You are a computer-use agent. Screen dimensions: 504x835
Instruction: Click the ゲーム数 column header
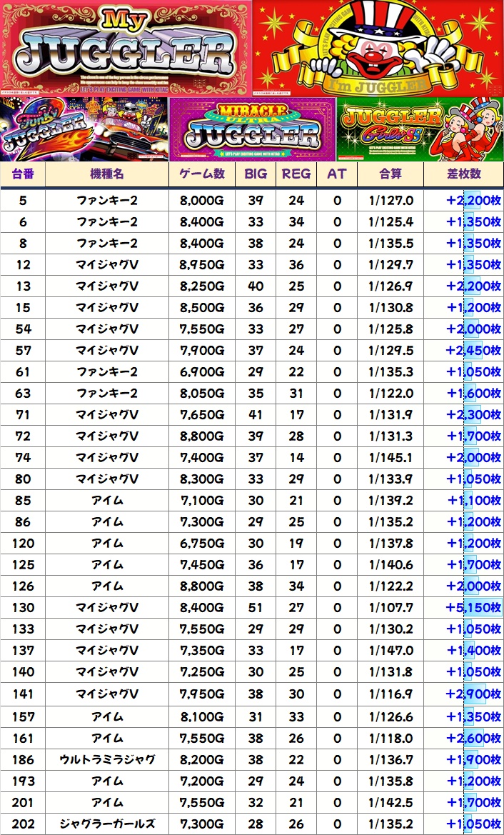point(202,174)
